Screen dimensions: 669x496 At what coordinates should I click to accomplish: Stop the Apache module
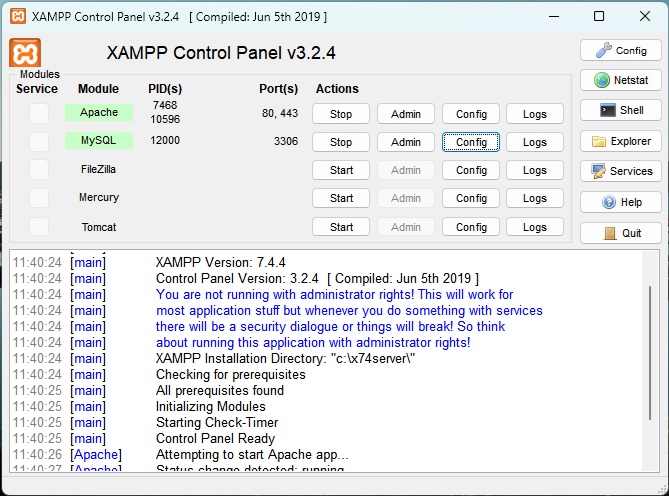[x=341, y=114]
